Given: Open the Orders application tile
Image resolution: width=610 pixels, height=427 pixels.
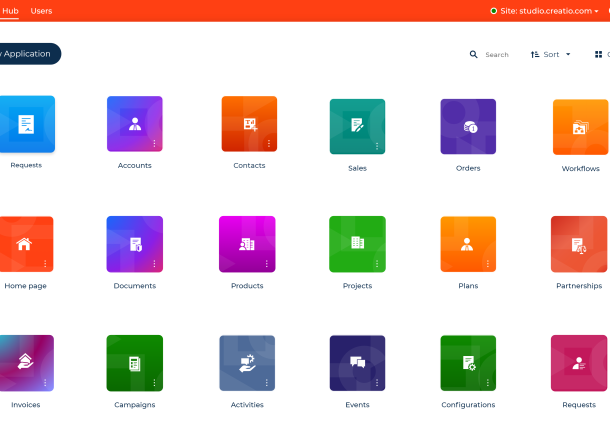Looking at the screenshot, I should tap(468, 126).
